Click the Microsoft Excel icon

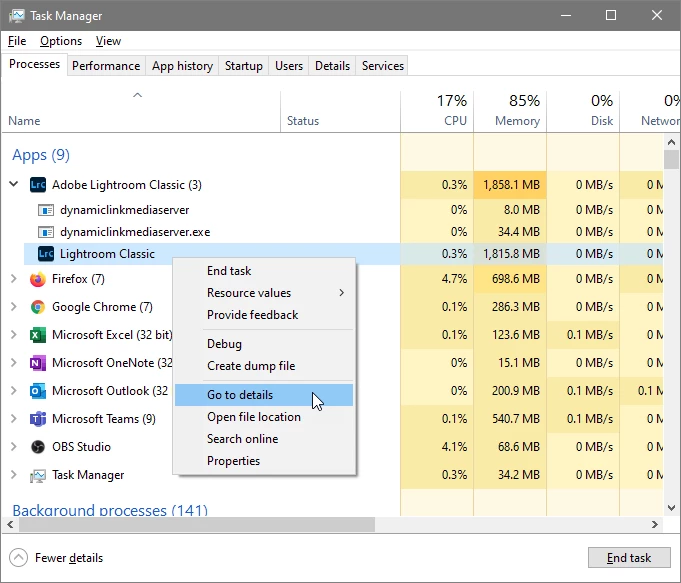(38, 335)
